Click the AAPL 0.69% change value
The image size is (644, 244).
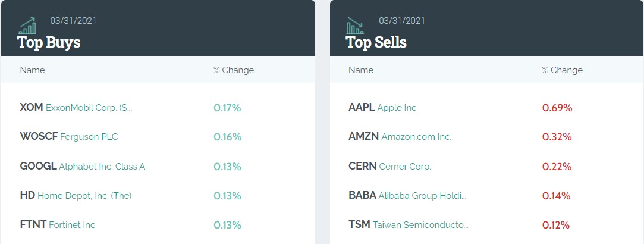point(557,108)
